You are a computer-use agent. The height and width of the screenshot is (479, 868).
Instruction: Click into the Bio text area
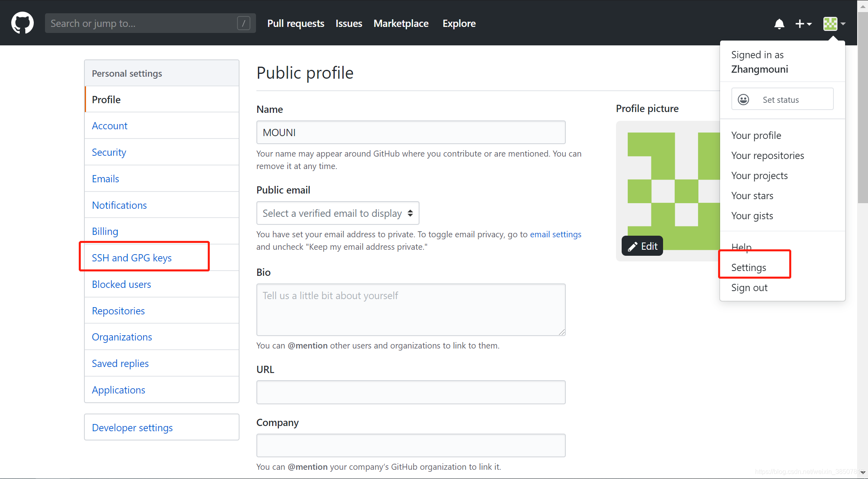(411, 310)
